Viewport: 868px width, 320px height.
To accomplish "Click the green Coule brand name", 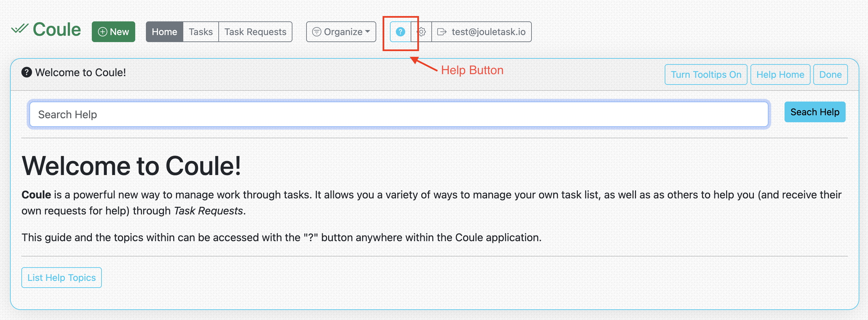I will pos(57,30).
